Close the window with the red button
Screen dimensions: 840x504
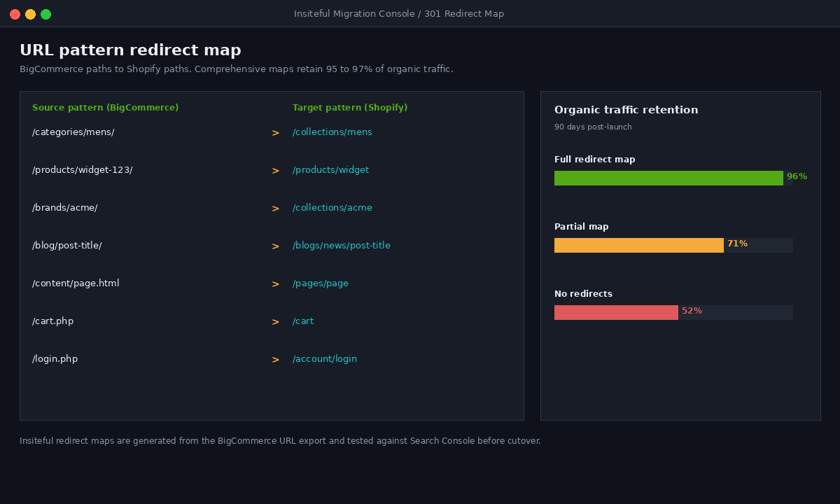[x=15, y=14]
